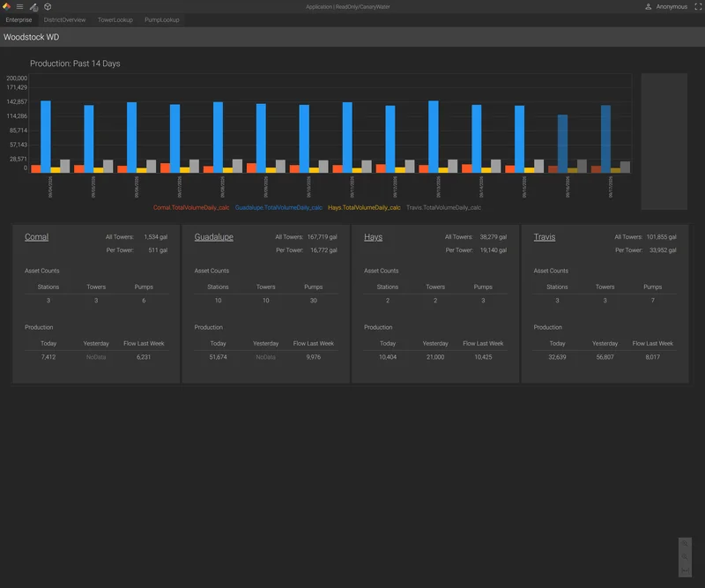The height and width of the screenshot is (588, 705).
Task: Click Travis All Towers value 101,855 gal
Action: pos(662,237)
